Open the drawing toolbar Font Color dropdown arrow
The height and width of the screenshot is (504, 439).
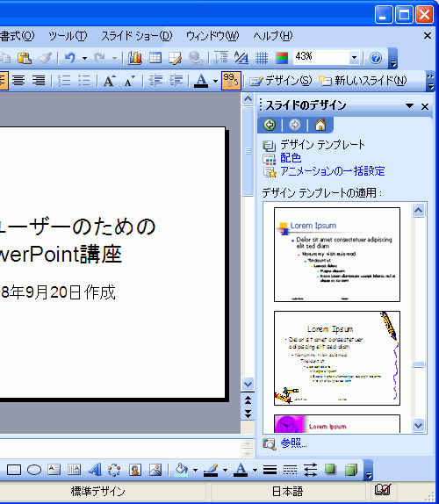(255, 471)
